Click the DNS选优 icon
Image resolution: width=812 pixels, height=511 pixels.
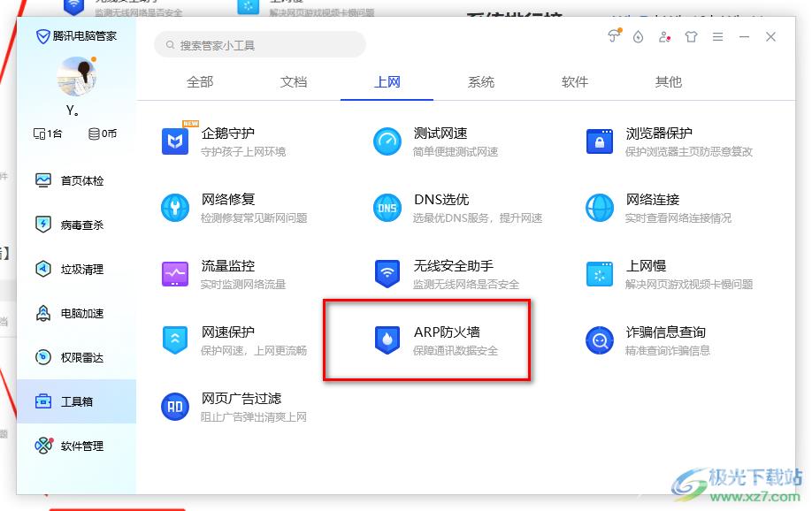click(387, 208)
